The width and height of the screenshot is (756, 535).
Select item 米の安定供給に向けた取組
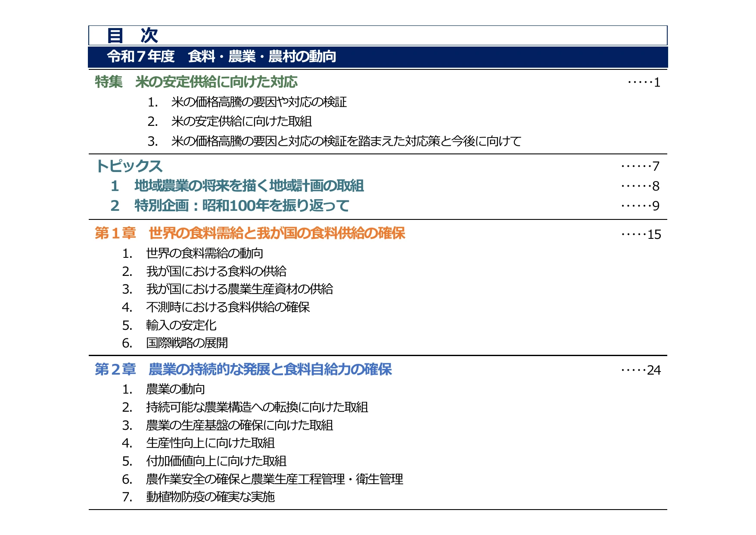[241, 122]
